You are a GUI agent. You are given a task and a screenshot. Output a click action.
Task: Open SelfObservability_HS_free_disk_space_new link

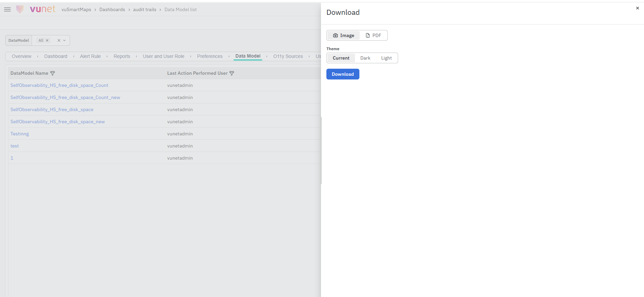[x=58, y=122]
